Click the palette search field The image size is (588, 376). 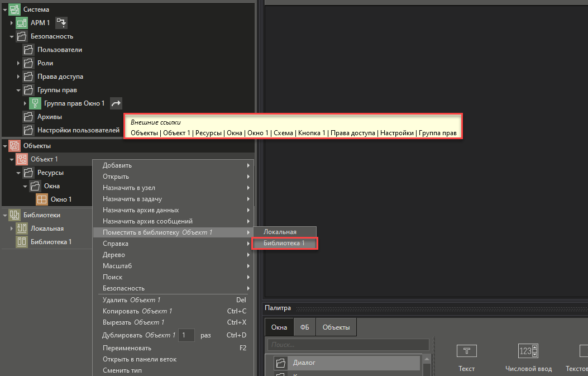(x=348, y=345)
